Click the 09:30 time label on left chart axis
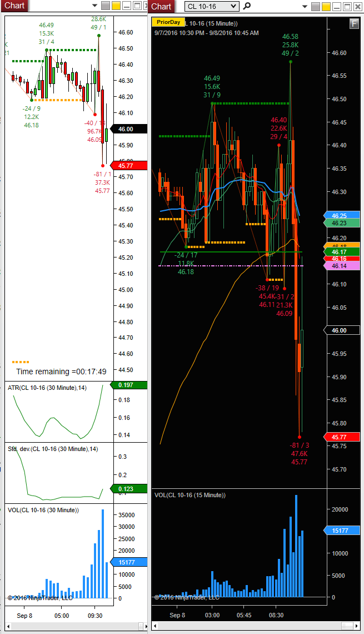Viewport: 364px width, 634px height. tap(95, 616)
